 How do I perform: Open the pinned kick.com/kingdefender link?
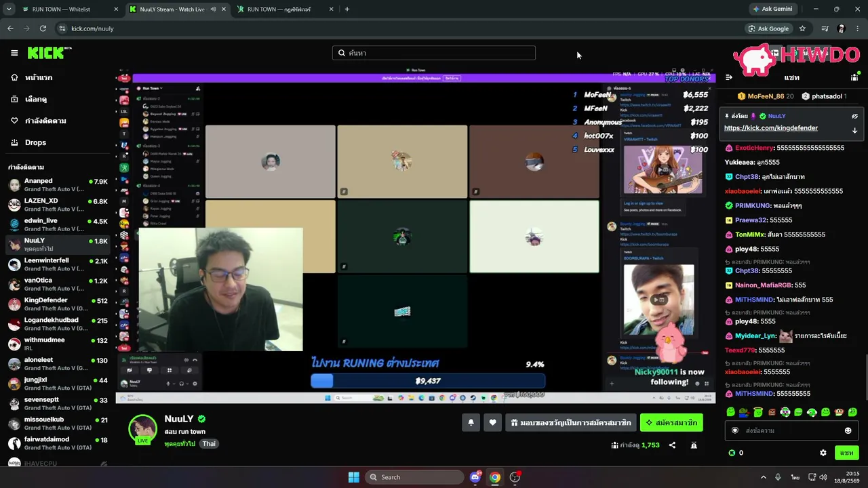[x=771, y=128]
